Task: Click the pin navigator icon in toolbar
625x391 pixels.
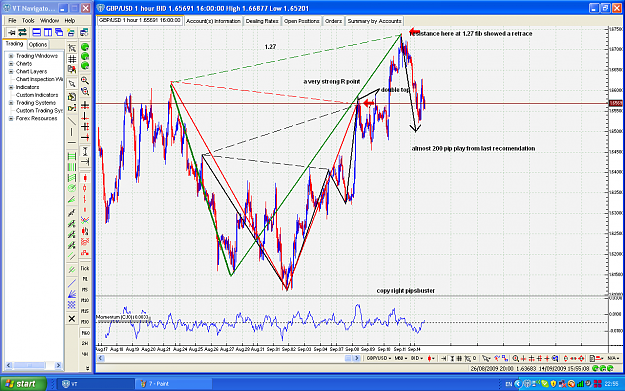Action: coord(12,32)
